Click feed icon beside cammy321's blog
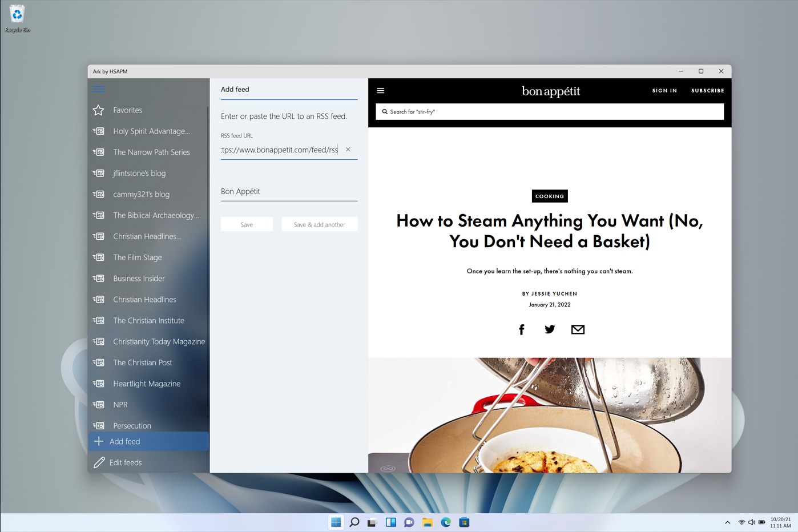 click(98, 194)
